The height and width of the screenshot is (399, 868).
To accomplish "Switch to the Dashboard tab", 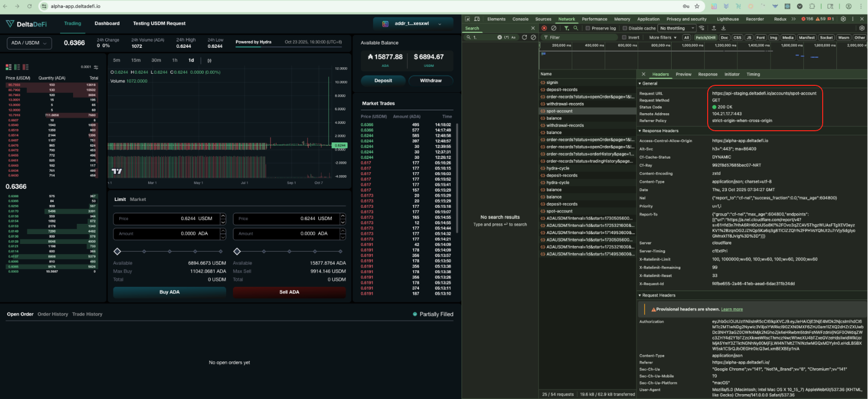I will (x=107, y=23).
